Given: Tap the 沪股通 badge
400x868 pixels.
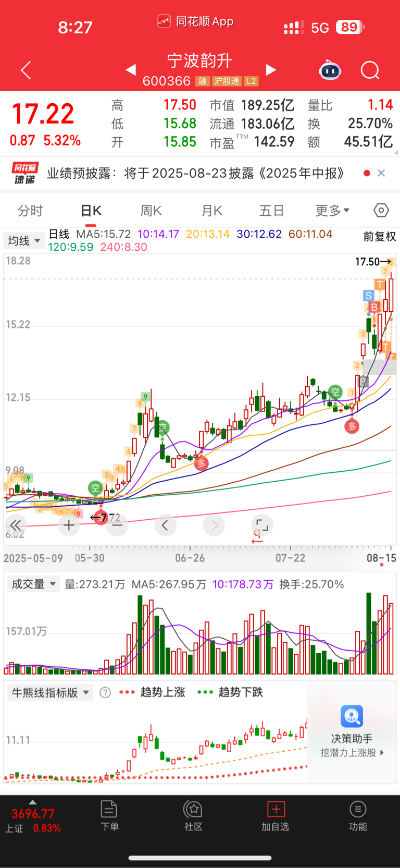Looking at the screenshot, I should click(227, 81).
